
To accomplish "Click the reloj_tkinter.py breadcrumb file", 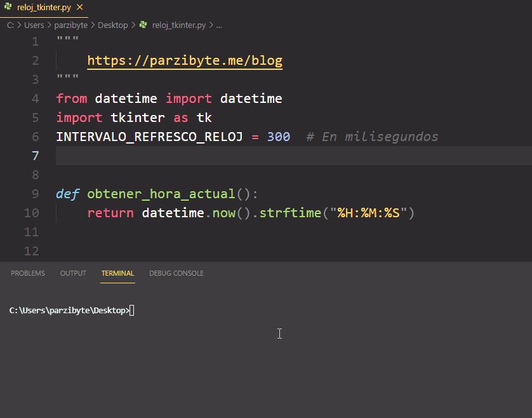I will 179,25.
